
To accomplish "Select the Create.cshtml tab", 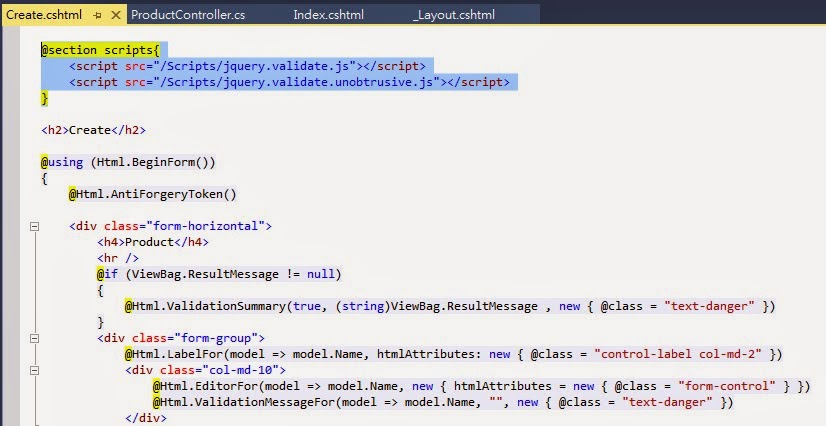I will pyautogui.click(x=44, y=15).
